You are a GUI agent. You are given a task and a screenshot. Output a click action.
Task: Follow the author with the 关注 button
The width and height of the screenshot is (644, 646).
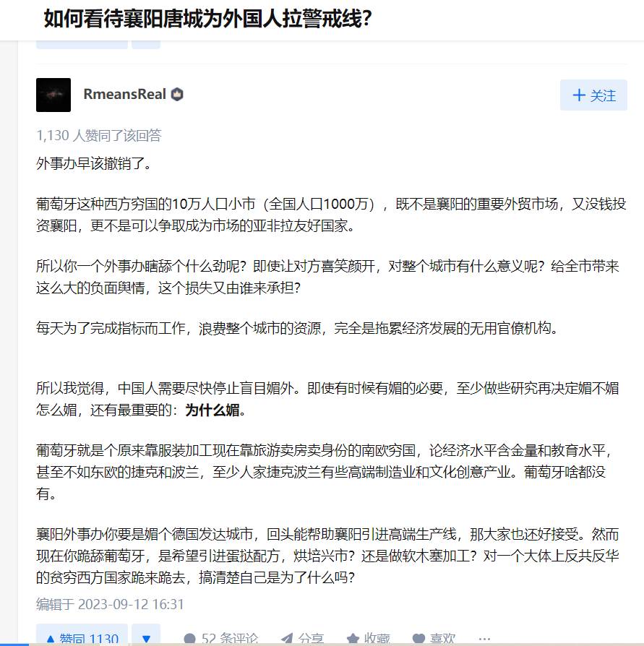pos(593,95)
